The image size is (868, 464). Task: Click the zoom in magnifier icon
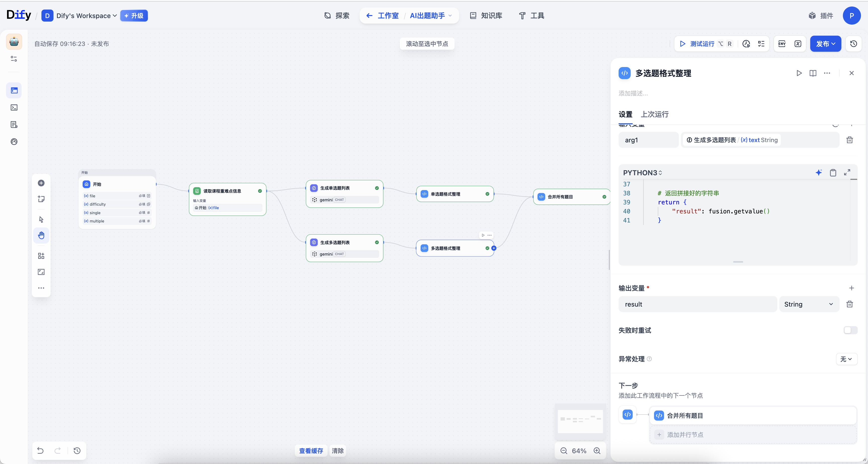tap(597, 450)
